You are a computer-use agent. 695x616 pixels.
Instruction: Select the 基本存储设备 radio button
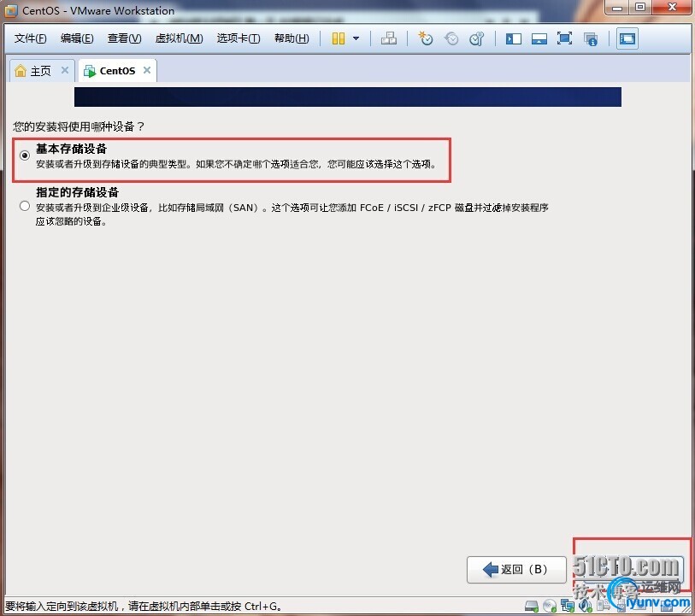(25, 155)
